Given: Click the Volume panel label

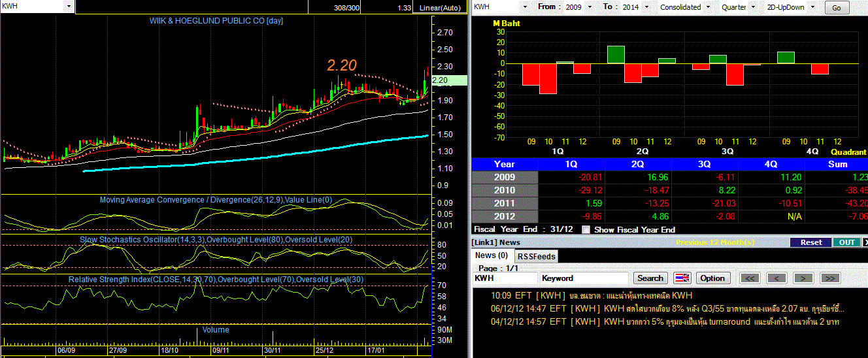Looking at the screenshot, I should click(x=216, y=330).
